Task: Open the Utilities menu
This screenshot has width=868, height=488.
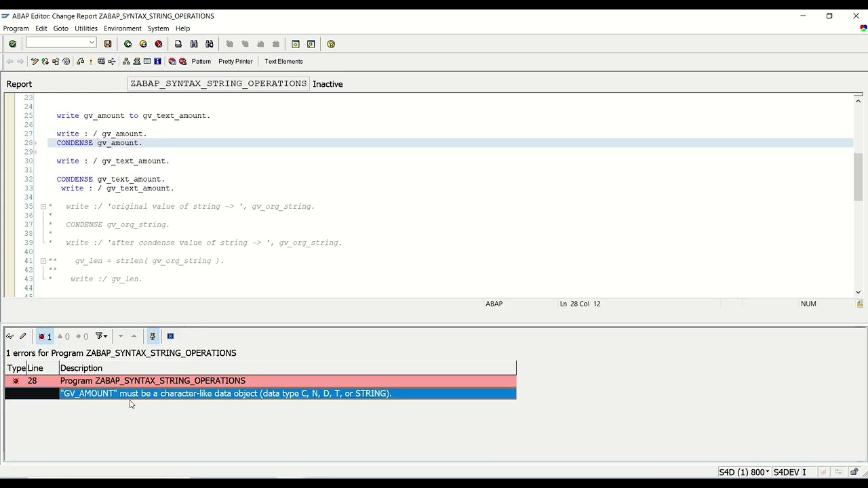Action: pyautogui.click(x=86, y=28)
